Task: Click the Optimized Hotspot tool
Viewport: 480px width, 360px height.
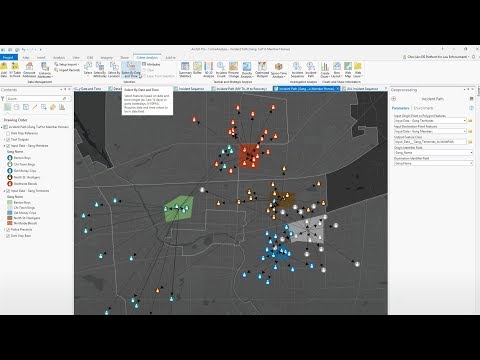Action: [262, 69]
